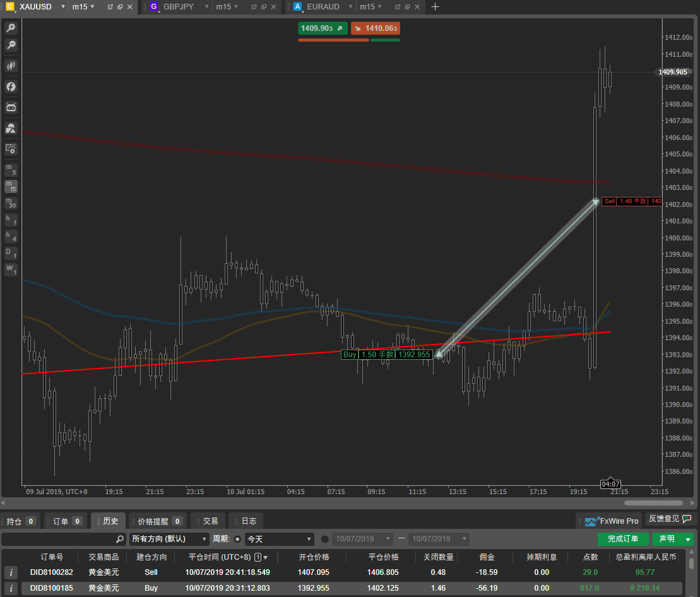Click the zoom in magnifier icon
700x597 pixels.
[x=11, y=28]
